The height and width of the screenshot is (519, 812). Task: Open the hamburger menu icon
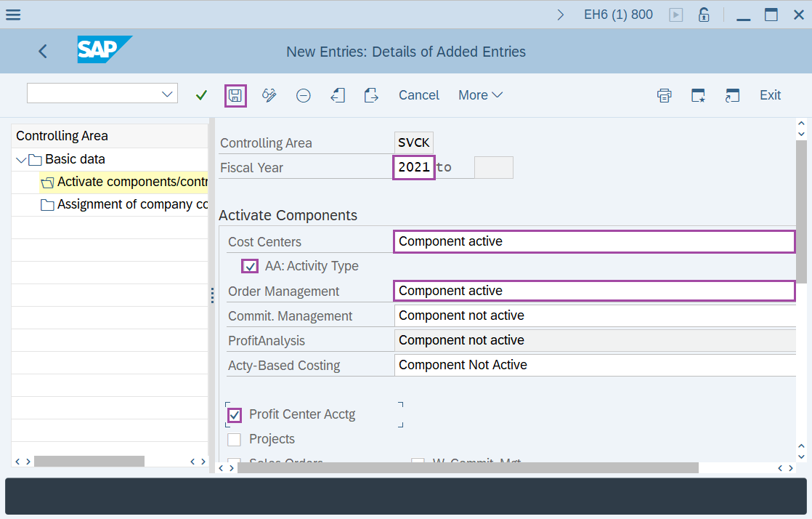(x=13, y=15)
